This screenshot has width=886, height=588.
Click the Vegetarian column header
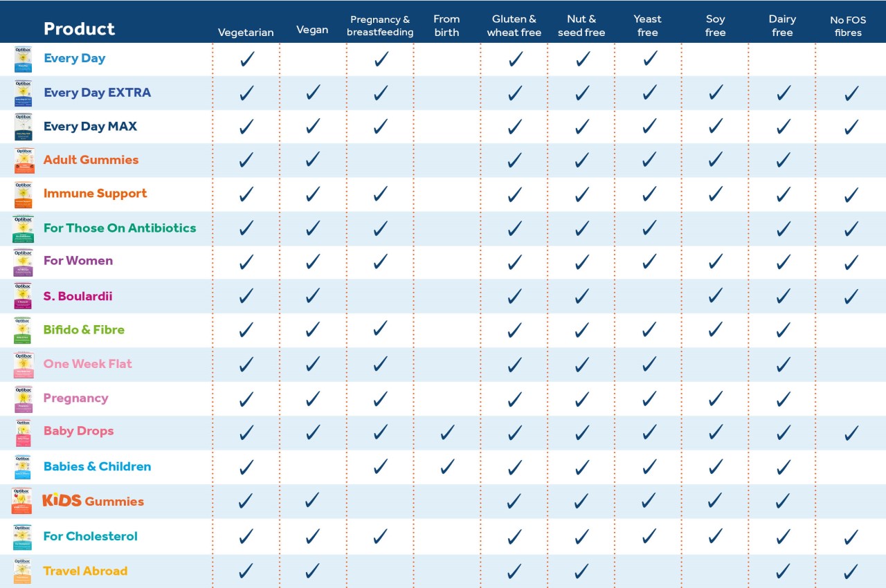point(246,33)
